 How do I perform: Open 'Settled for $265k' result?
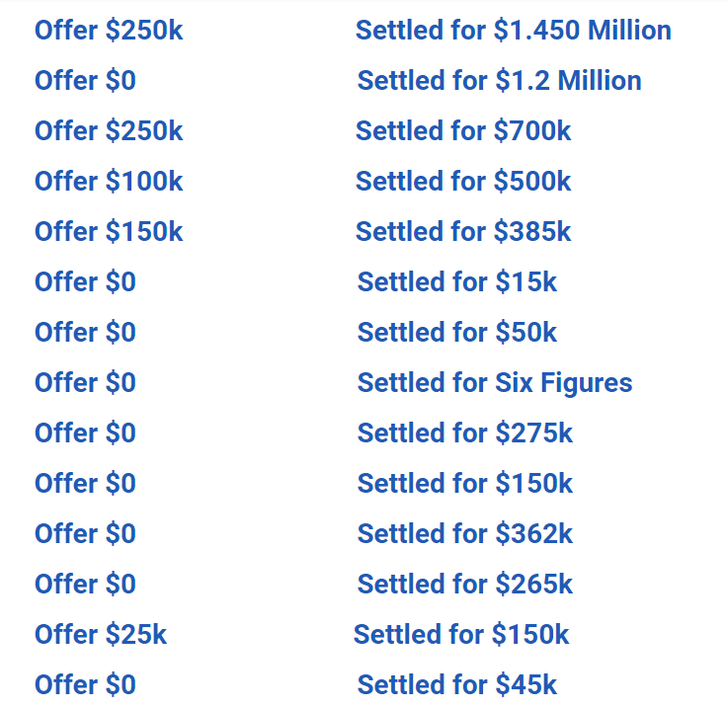click(464, 584)
